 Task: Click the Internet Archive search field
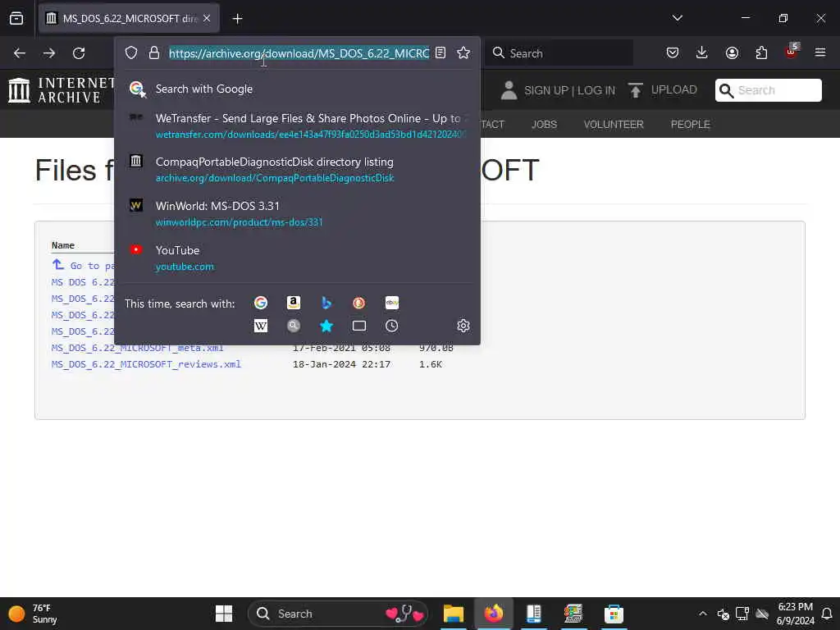(x=768, y=90)
